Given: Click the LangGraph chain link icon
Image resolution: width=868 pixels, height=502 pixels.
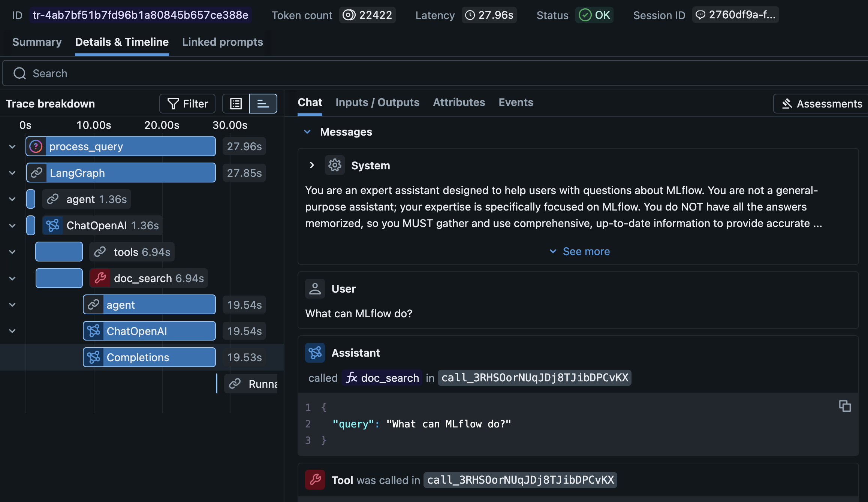Looking at the screenshot, I should (37, 173).
